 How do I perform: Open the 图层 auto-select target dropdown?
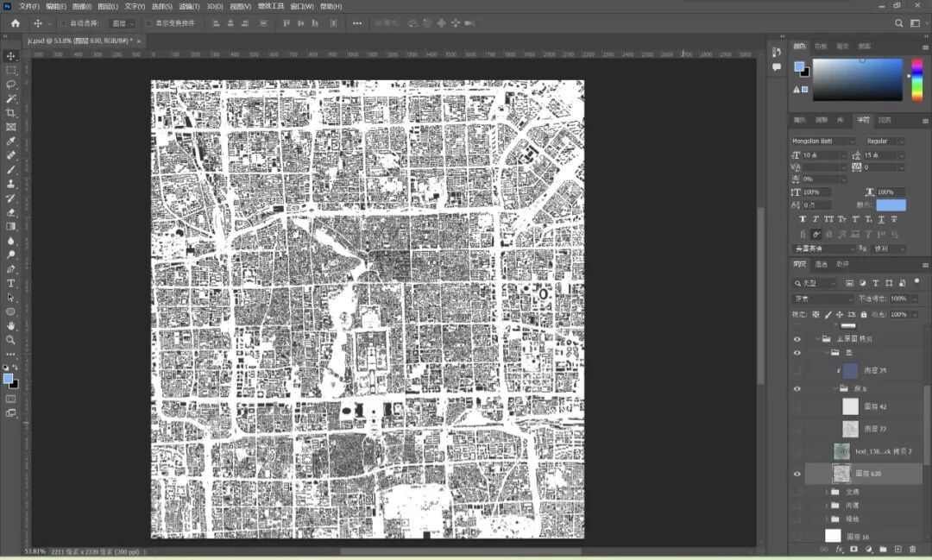point(123,23)
